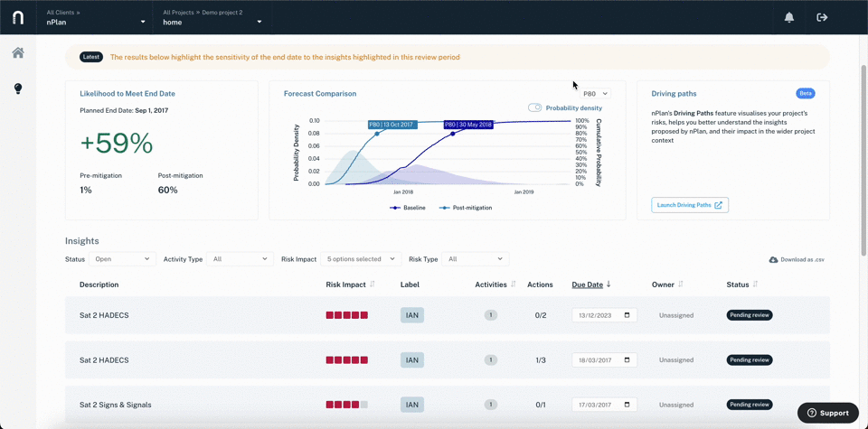Sort by Risk Impact column arrows
Screen dimensions: 868x429
(373, 284)
